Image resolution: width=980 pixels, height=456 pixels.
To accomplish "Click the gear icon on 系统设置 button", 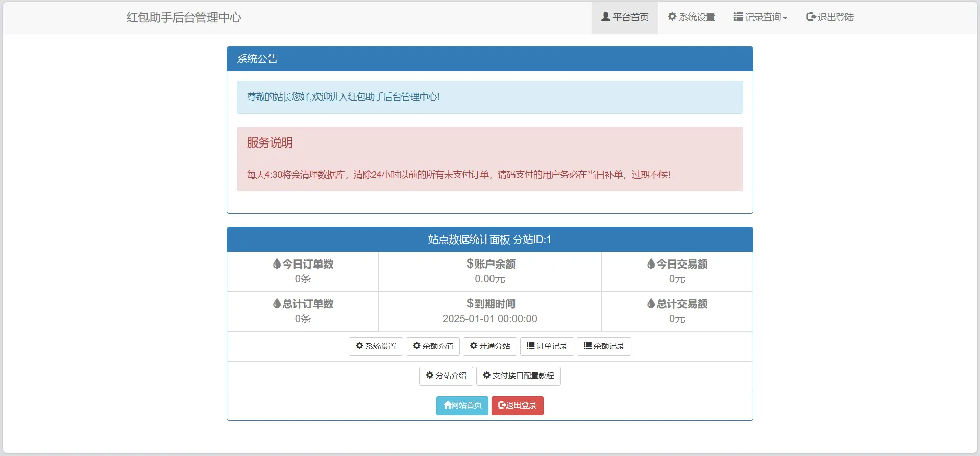I will pyautogui.click(x=359, y=346).
